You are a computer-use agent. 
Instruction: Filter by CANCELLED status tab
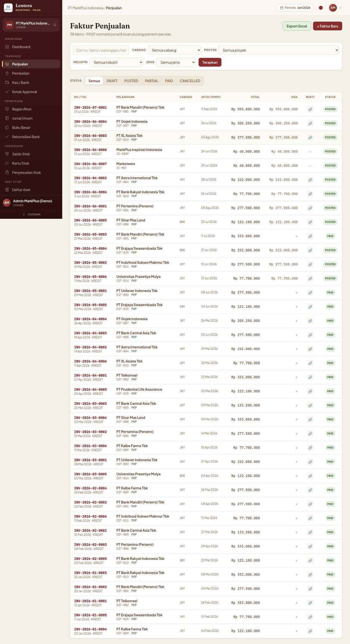pos(190,81)
